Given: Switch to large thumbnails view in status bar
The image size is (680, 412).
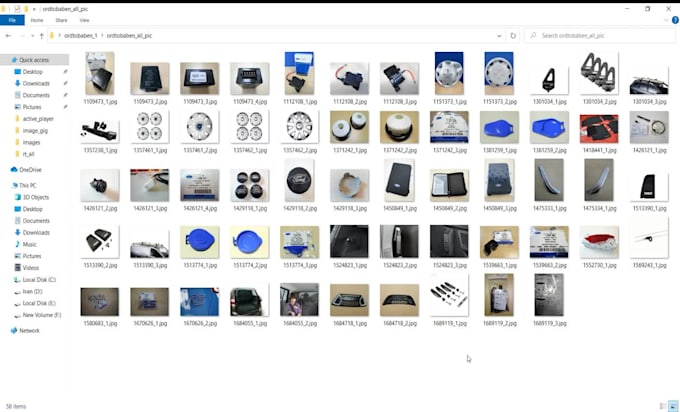Looking at the screenshot, I should [673, 406].
